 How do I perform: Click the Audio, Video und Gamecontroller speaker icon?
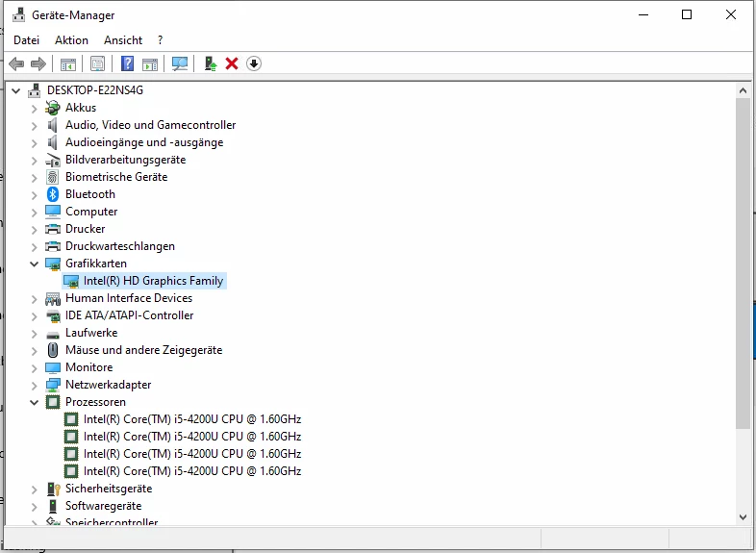click(x=53, y=125)
